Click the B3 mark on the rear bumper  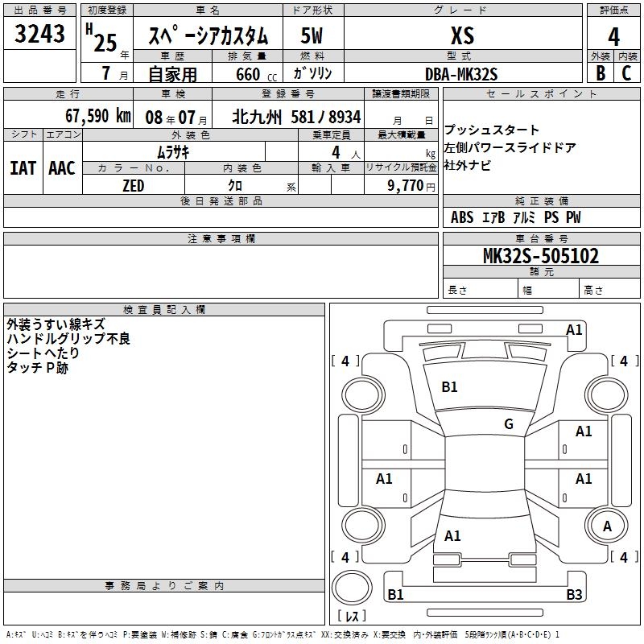[x=574, y=595]
